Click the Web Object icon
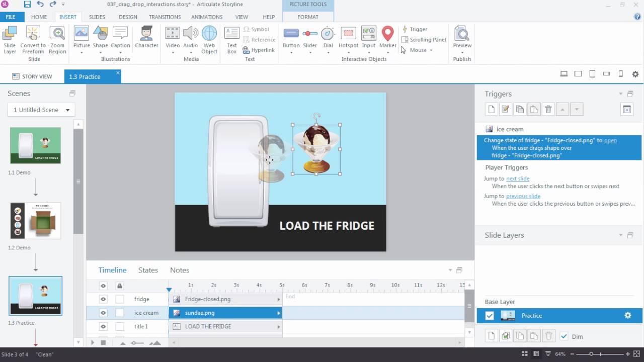 point(209,38)
